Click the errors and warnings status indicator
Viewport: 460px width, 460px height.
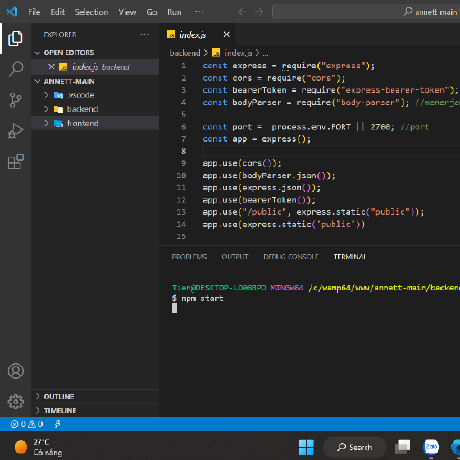pyautogui.click(x=27, y=424)
